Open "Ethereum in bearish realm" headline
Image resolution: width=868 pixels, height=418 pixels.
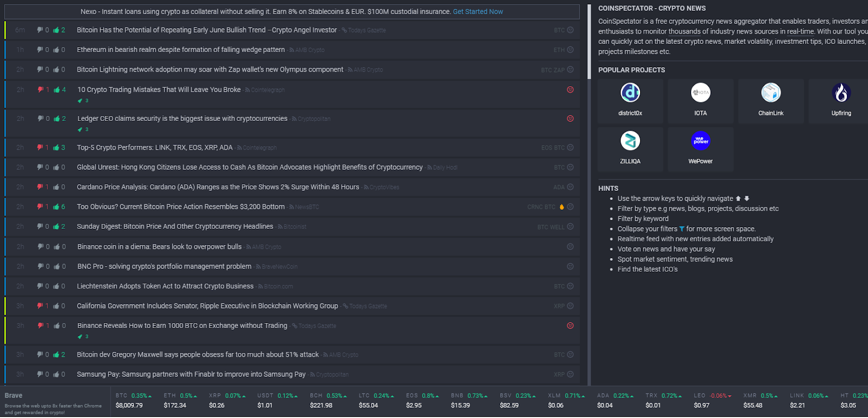click(181, 50)
